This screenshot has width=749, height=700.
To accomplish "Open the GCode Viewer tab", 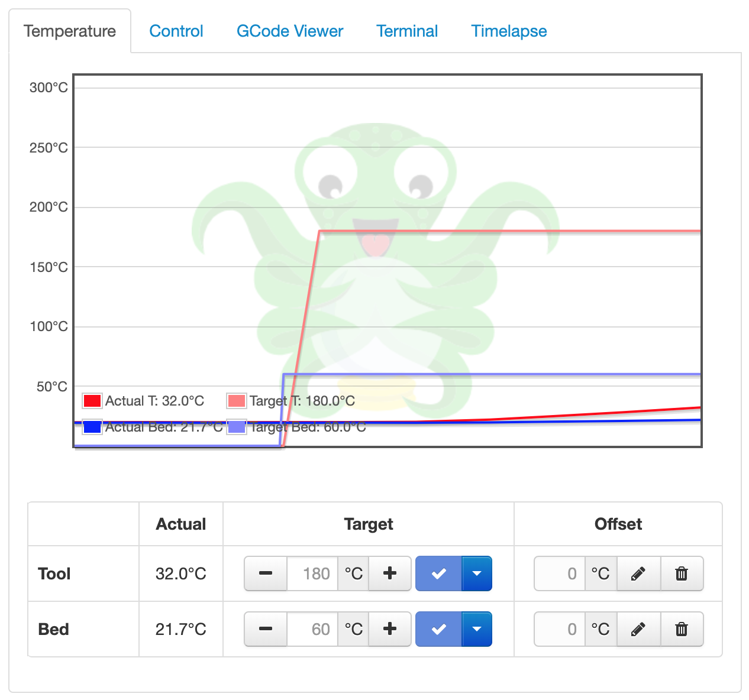I will 290,31.
